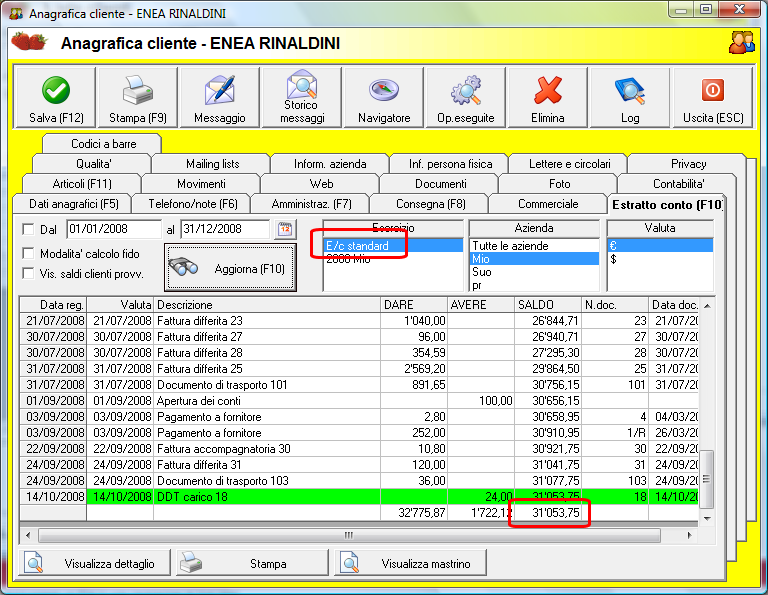Select 2008 Mio in Esercizio list
The width and height of the screenshot is (768, 595).
click(393, 259)
